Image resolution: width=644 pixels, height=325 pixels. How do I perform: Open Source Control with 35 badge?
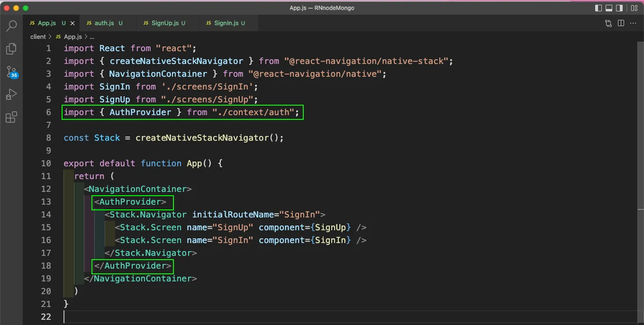coord(11,72)
